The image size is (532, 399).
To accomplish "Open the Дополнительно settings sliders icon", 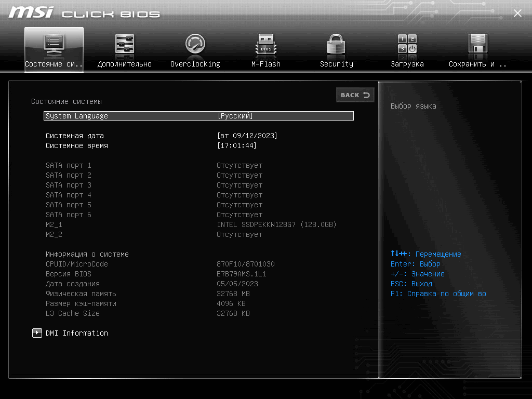I will point(125,45).
